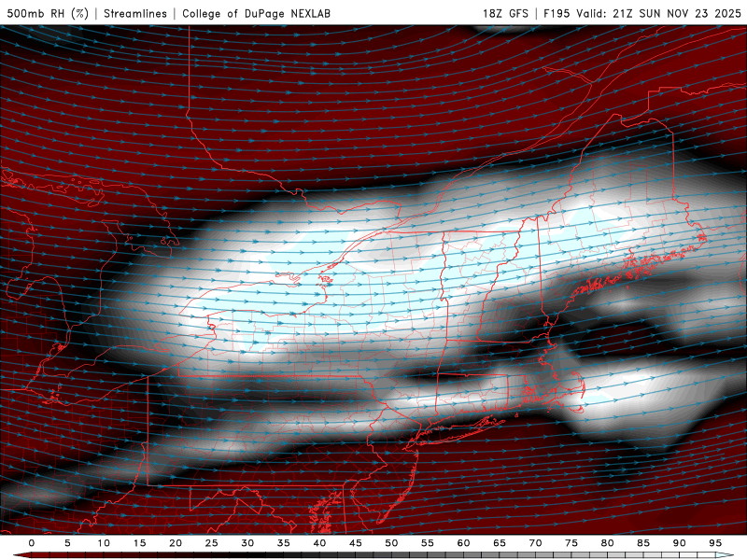Click the "500mb RH (%)" title text
The height and width of the screenshot is (560, 747).
coord(48,13)
